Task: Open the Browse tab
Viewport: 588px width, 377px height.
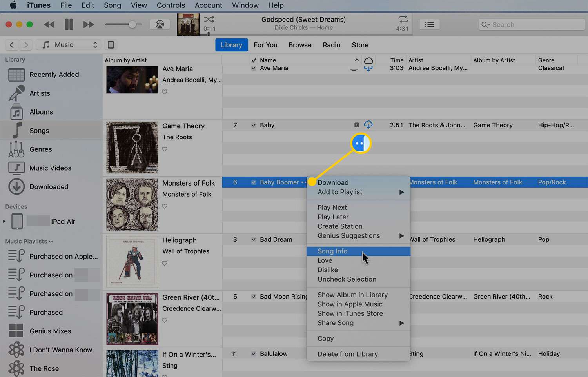Action: pyautogui.click(x=300, y=45)
